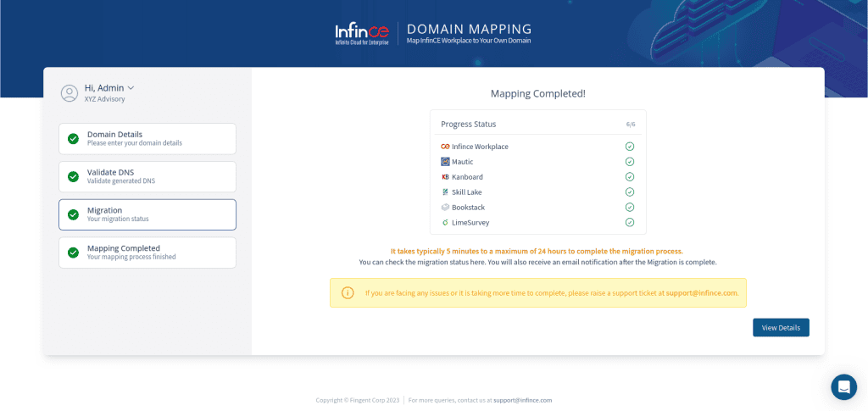Viewport: 868px width, 411px height.
Task: Click green checkmark beside Validate DNS
Action: [x=73, y=176]
